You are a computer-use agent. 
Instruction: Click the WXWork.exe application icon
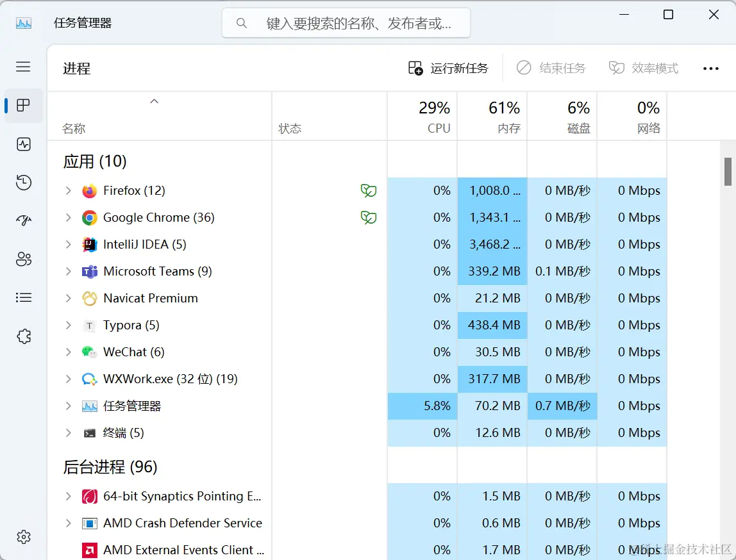[89, 379]
